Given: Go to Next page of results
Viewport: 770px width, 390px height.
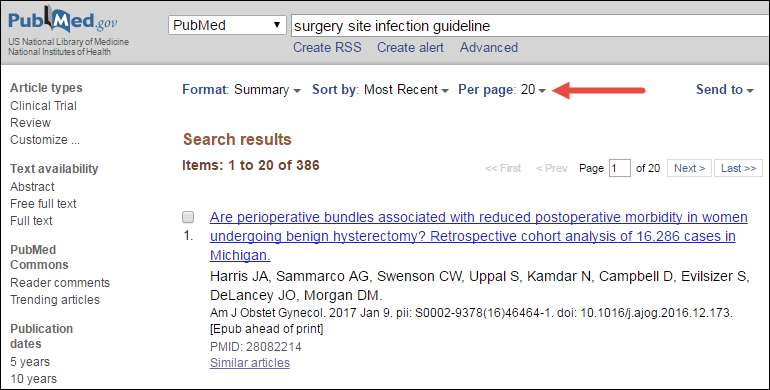Looking at the screenshot, I should 689,168.
